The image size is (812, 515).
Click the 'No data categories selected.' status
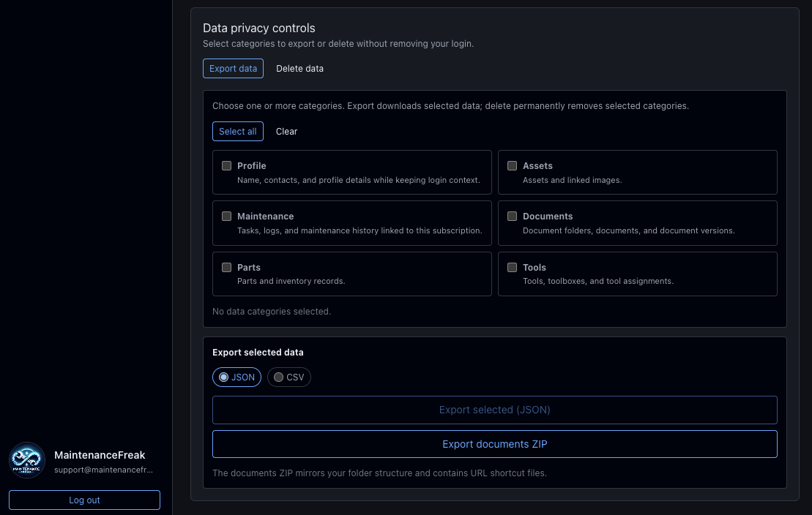pos(272,312)
